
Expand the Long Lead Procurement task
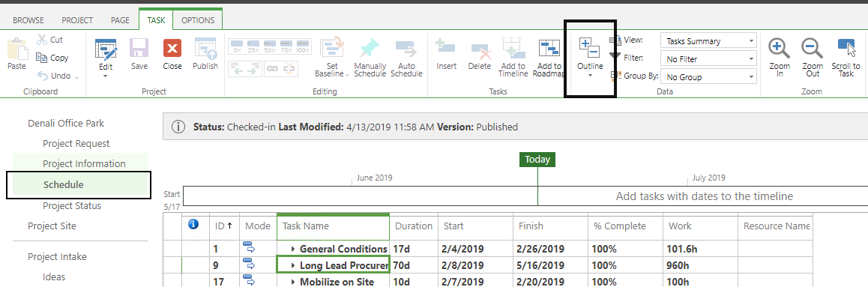pos(293,266)
